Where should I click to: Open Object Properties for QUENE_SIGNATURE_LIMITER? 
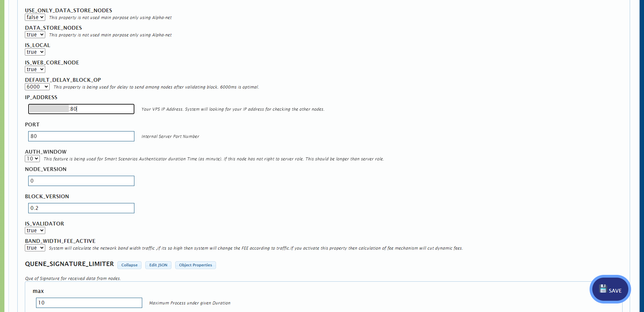tap(195, 265)
